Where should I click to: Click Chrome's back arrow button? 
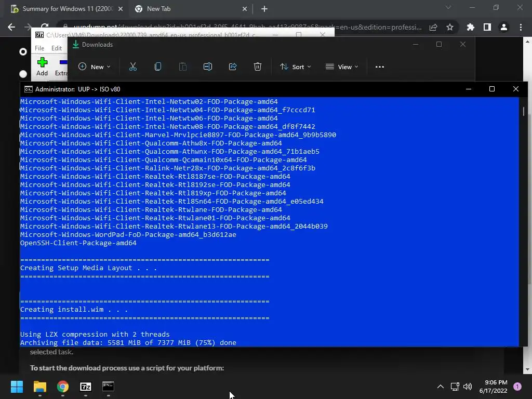11,27
